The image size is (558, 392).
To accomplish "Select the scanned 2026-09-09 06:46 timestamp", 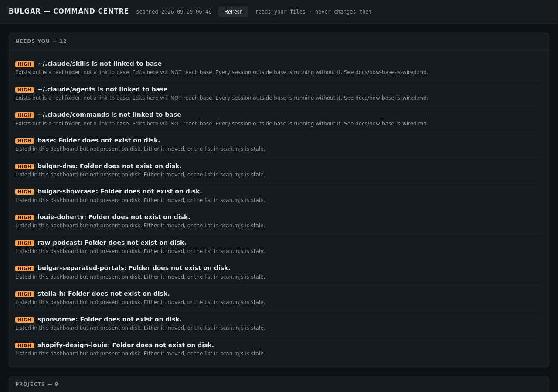I will (x=174, y=12).
